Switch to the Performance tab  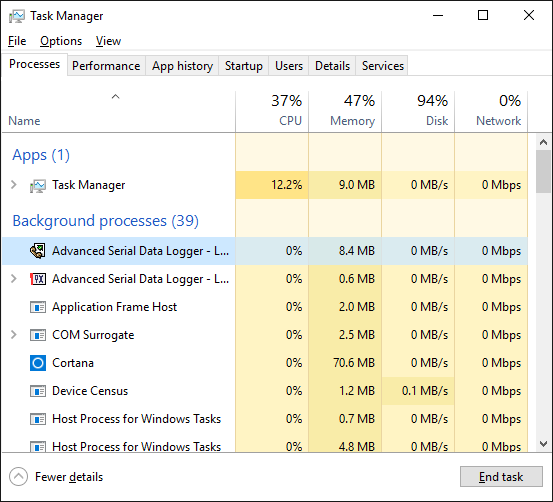coord(106,66)
